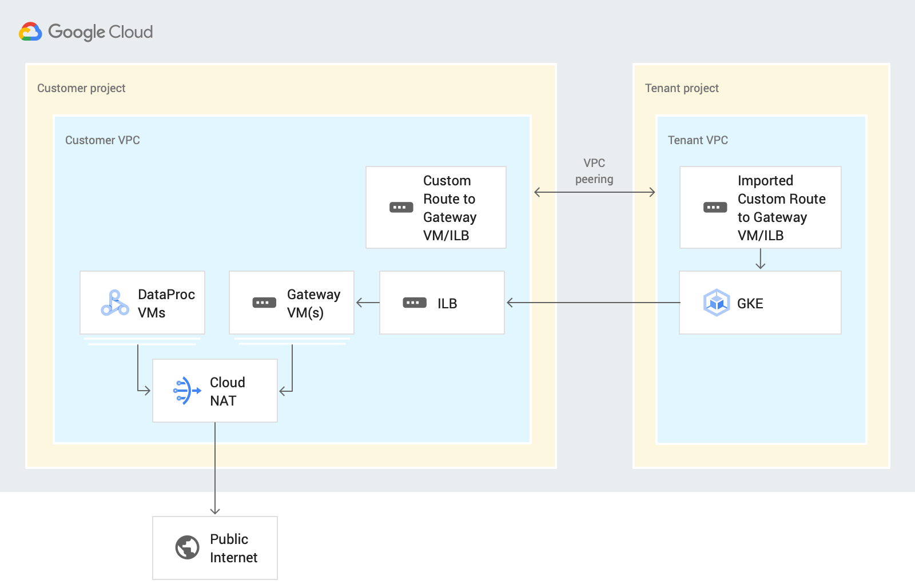Select the Customer project header label
915x588 pixels.
[x=81, y=88]
